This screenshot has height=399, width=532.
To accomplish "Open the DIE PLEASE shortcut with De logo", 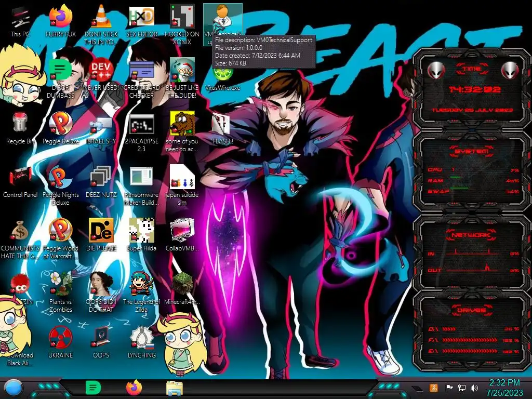I will [x=101, y=235].
